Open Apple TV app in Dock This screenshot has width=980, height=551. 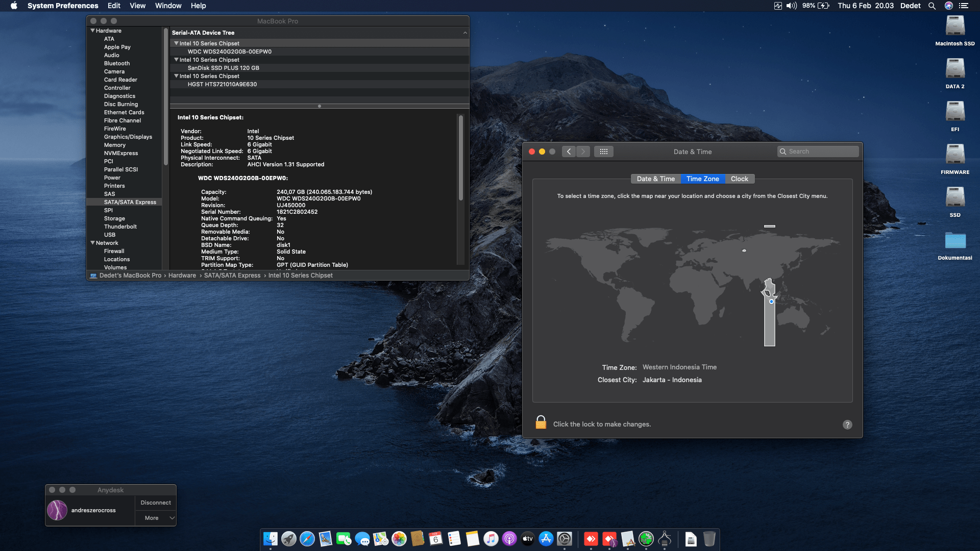528,539
